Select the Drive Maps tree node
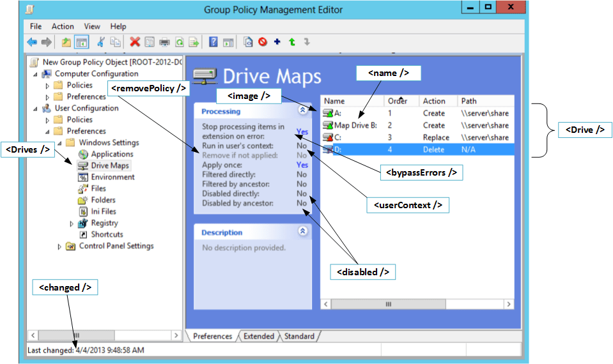Screen dimensions: 613x364 [x=110, y=165]
